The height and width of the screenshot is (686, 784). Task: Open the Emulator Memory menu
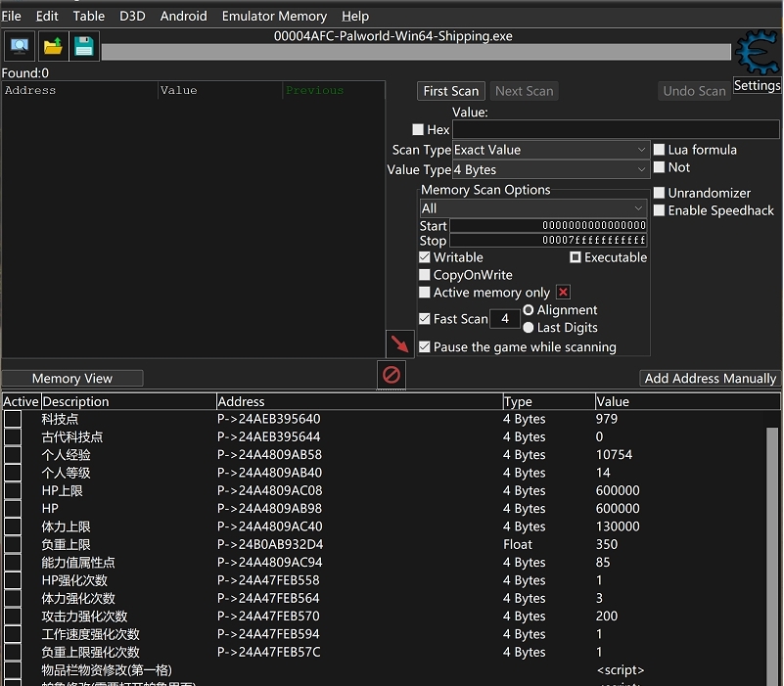(x=274, y=16)
